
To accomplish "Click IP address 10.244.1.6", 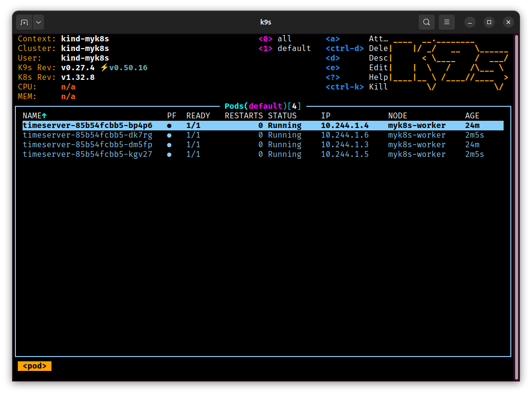I will click(345, 135).
